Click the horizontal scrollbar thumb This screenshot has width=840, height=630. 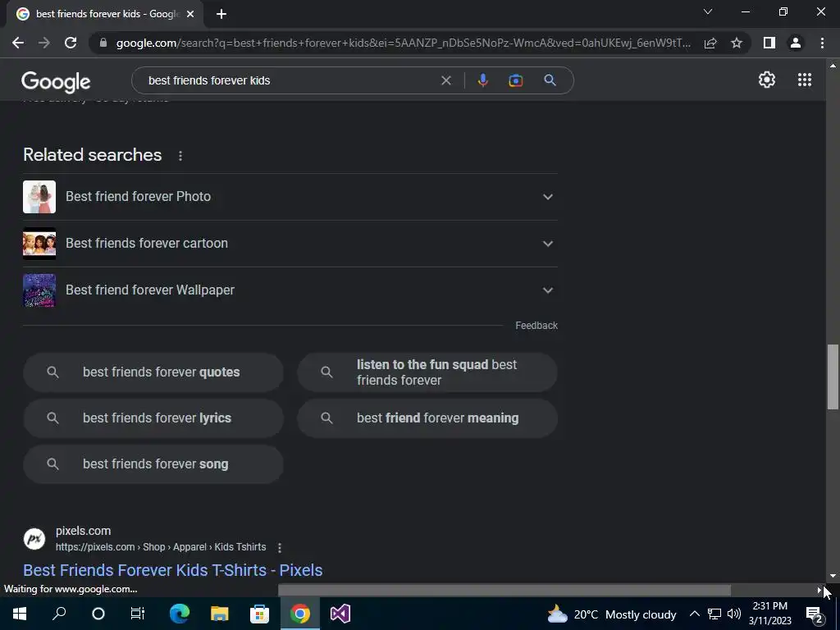pos(504,590)
